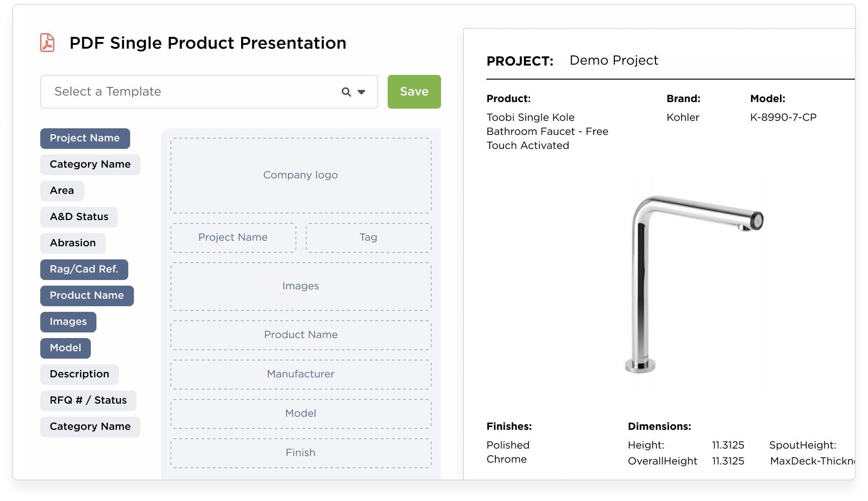
Task: Select the Description field chip
Action: pyautogui.click(x=79, y=375)
